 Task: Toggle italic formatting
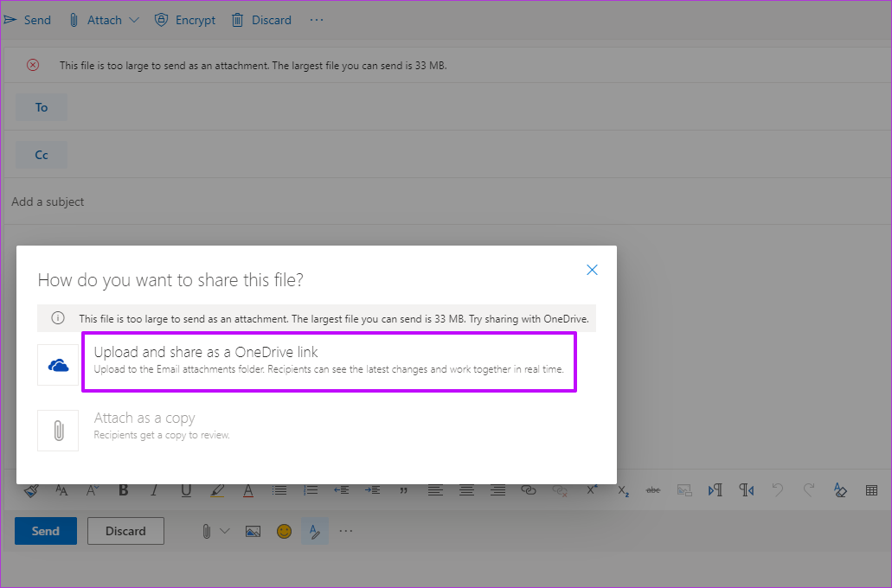(x=154, y=490)
